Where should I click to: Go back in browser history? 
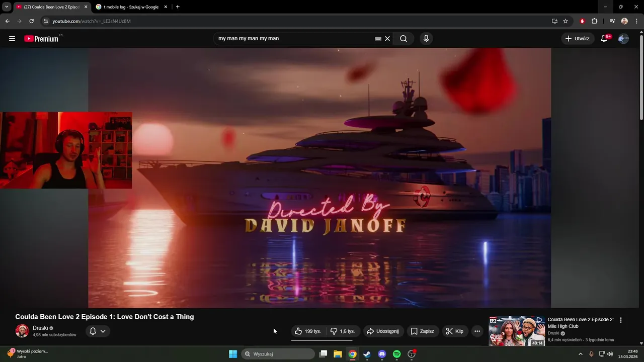tap(7, 21)
